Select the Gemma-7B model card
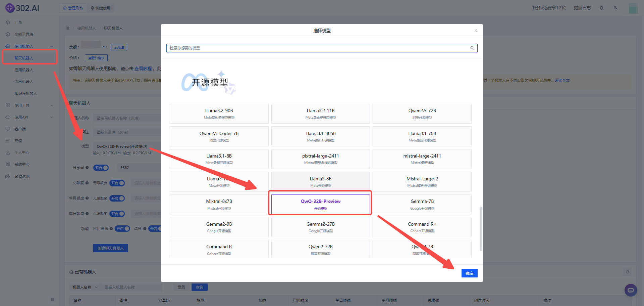Screen dimensions: 644x306 click(x=422, y=204)
